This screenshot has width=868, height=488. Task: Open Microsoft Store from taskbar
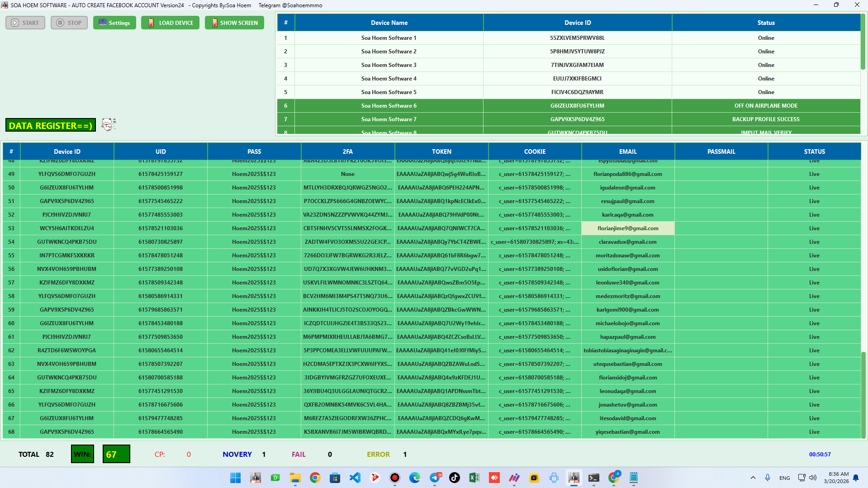335,478
